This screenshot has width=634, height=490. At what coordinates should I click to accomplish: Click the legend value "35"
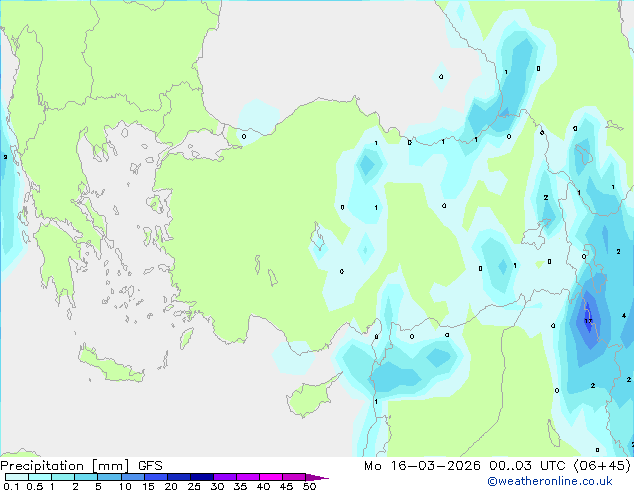point(240,486)
